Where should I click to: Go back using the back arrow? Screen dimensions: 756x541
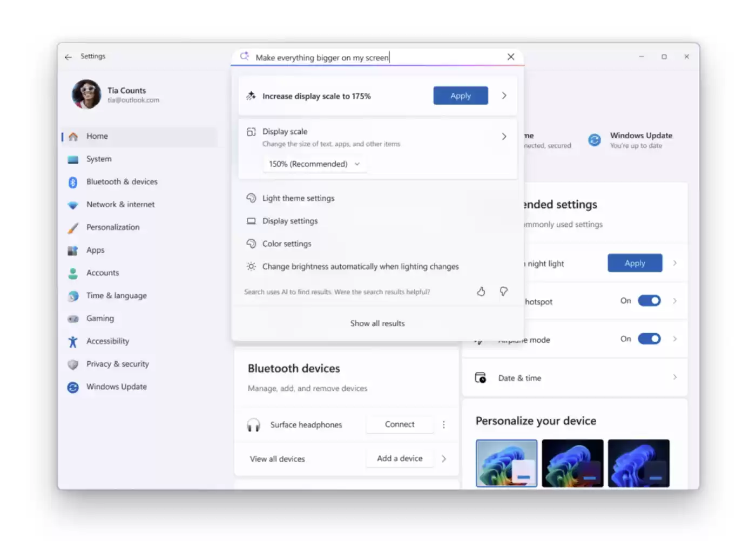point(68,57)
